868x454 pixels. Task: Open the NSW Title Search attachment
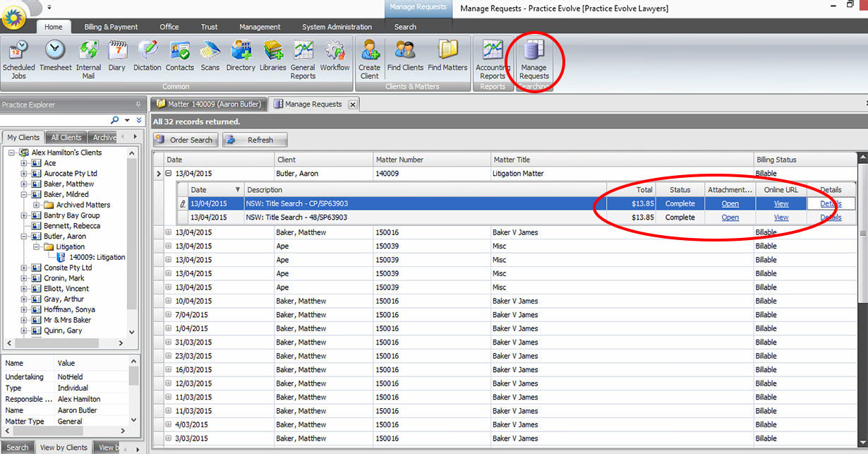pos(730,203)
